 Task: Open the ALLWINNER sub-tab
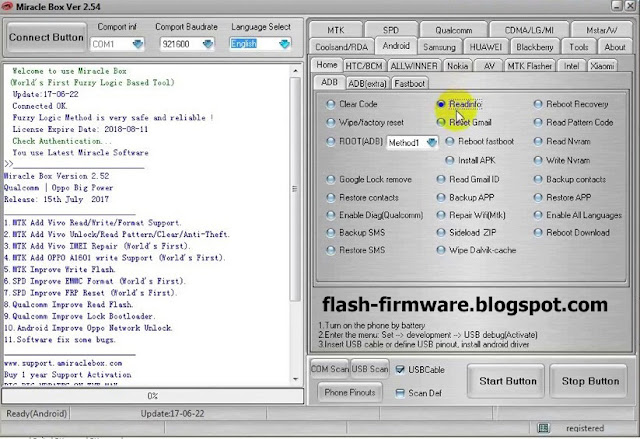click(413, 66)
